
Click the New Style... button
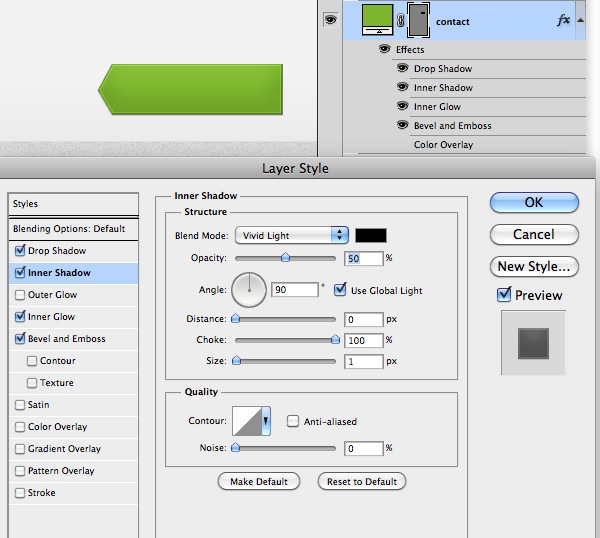(x=534, y=266)
